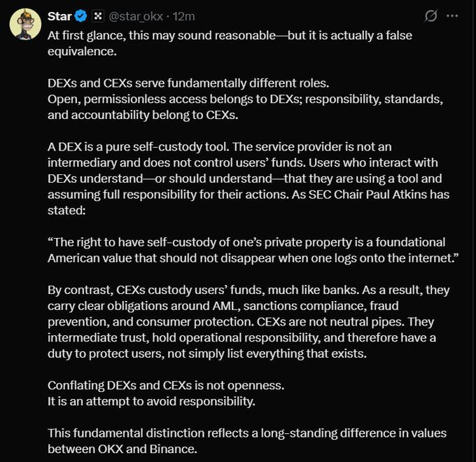
Task: Open the display name "Star" profile
Action: click(59, 16)
